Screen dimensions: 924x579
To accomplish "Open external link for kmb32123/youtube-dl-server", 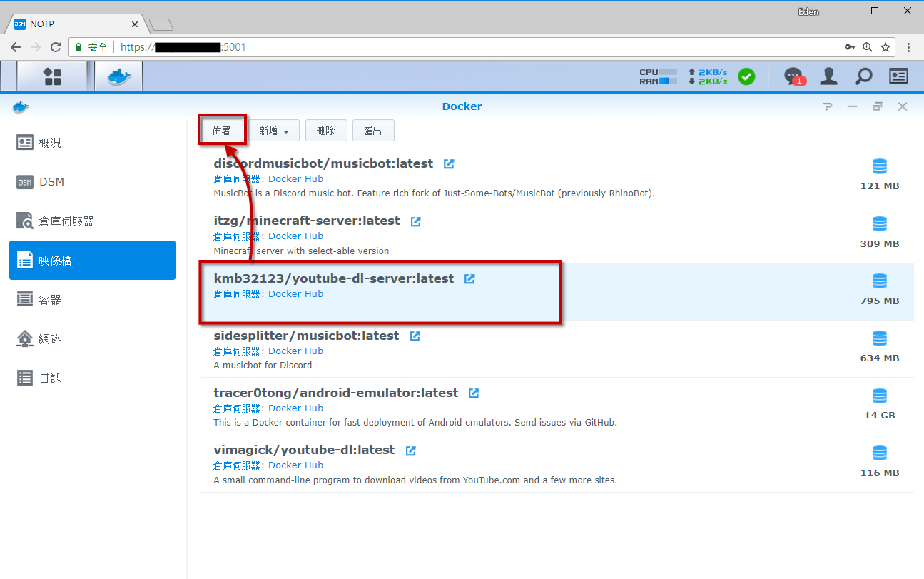I will 469,278.
